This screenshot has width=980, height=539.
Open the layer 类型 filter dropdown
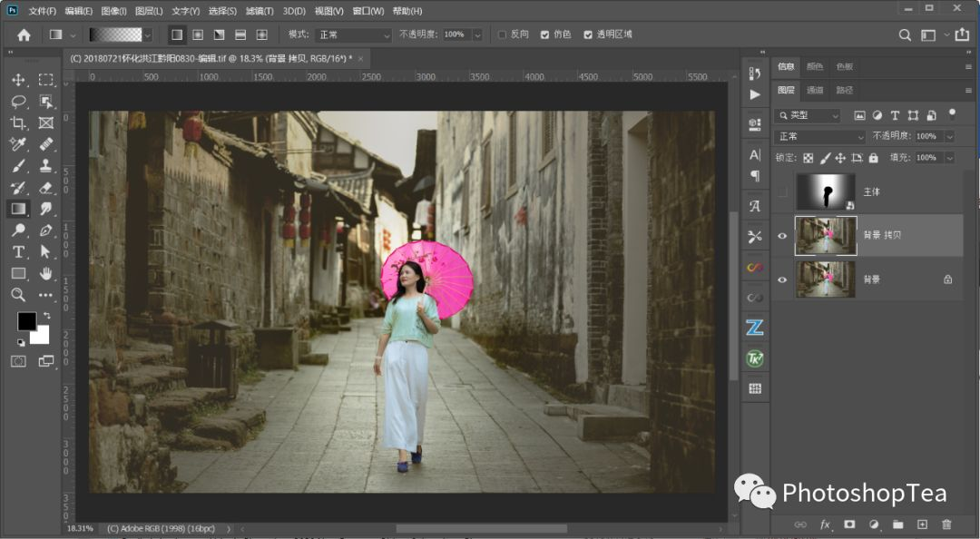tap(808, 115)
